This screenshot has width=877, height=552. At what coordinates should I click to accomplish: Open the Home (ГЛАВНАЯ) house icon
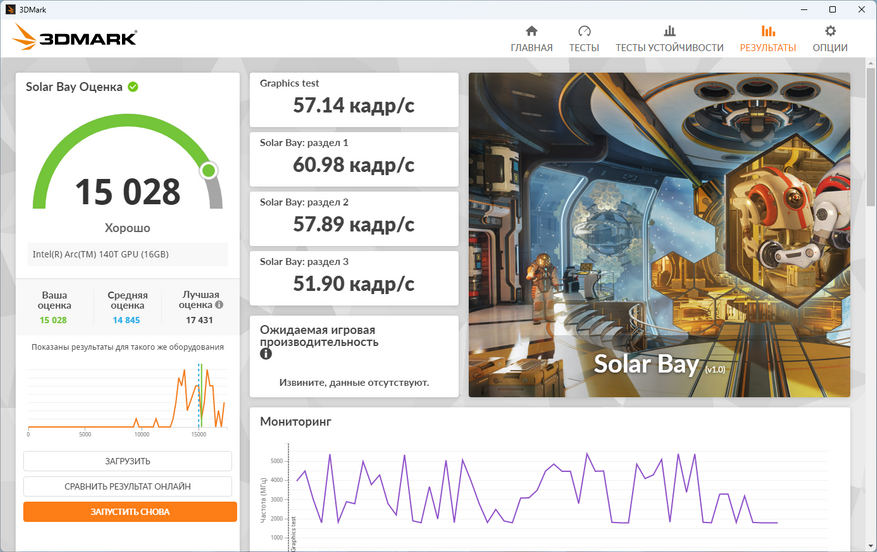(x=531, y=31)
